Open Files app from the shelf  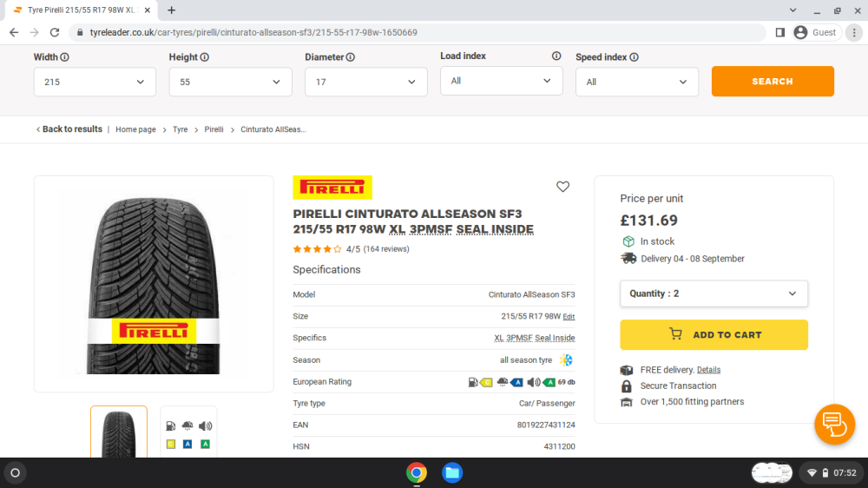(451, 472)
